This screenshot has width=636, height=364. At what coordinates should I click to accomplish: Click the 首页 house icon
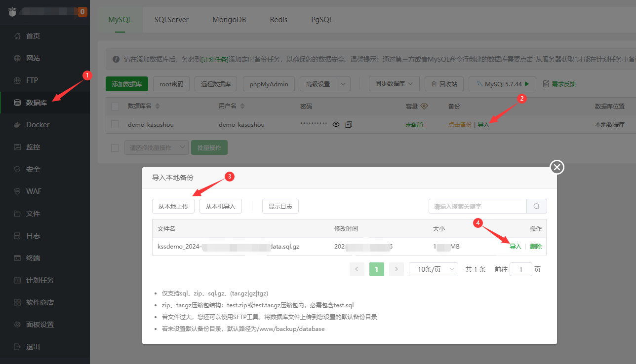point(17,36)
